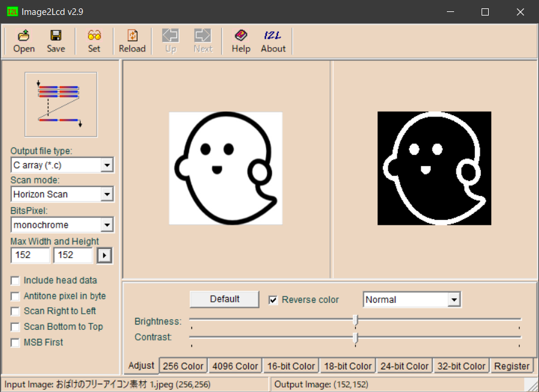Open the Register tab
The width and height of the screenshot is (539, 392).
point(512,366)
